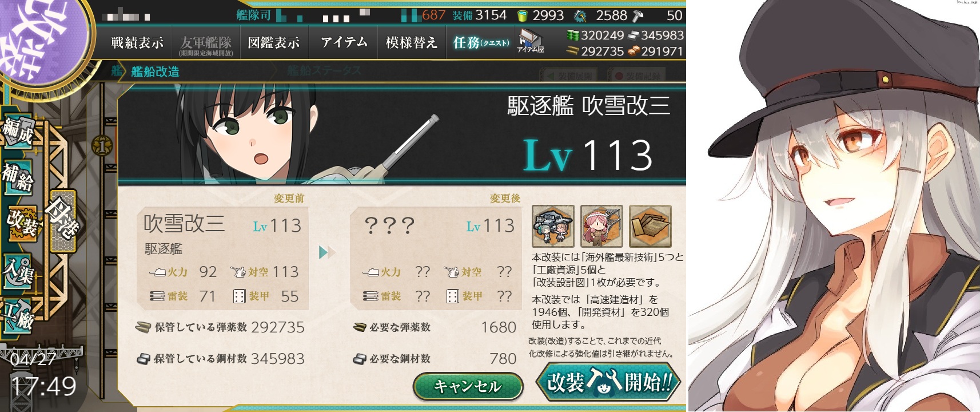
Task: Open the 補給 resupply sidebar icon
Action: pyautogui.click(x=18, y=177)
